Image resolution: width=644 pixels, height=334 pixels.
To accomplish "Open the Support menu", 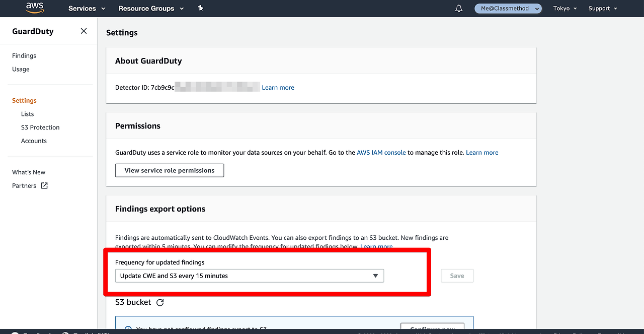I will click(x=603, y=9).
